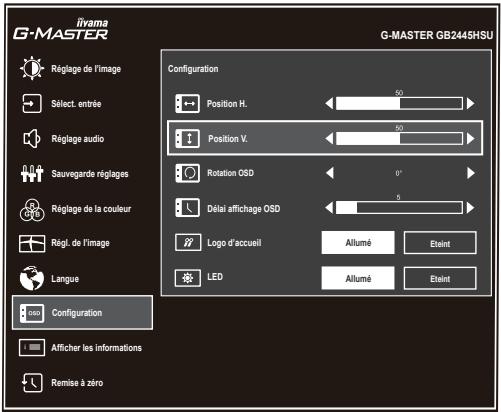Click the Position H. slider bar
The height and width of the screenshot is (412, 501).
click(399, 104)
